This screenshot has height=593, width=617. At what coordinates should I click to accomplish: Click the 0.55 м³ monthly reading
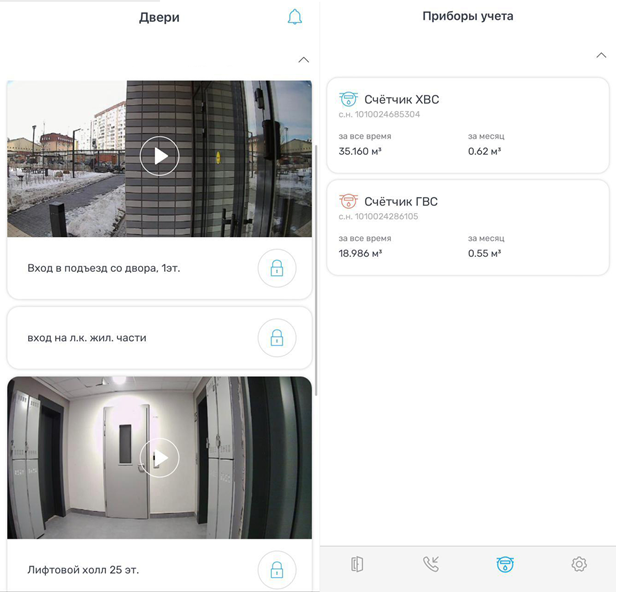(484, 253)
